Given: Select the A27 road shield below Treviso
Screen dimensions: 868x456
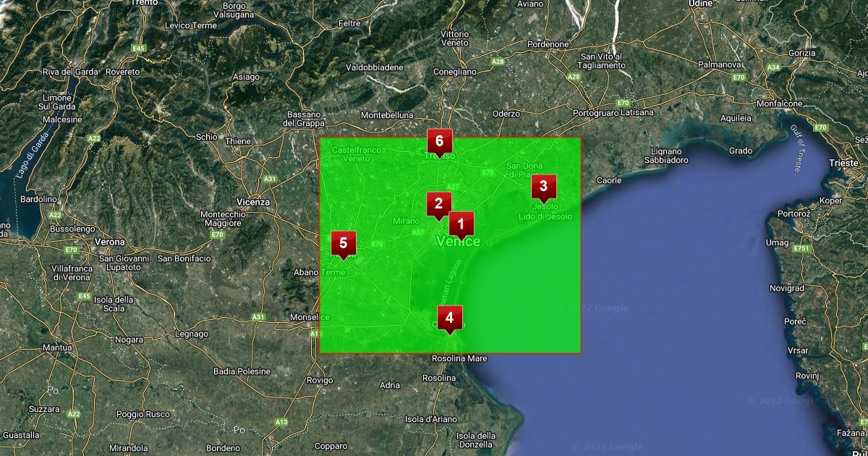Looking at the screenshot, I should [453, 187].
